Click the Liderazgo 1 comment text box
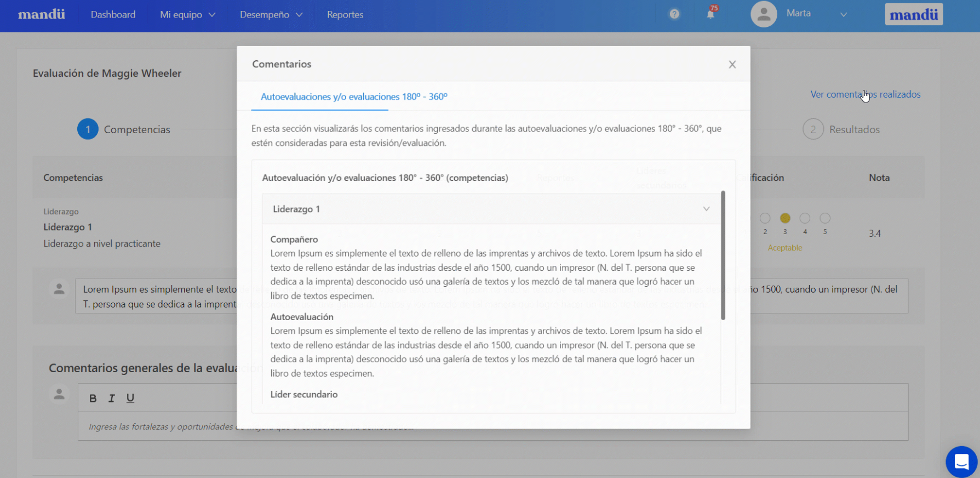980x478 pixels. click(x=491, y=296)
